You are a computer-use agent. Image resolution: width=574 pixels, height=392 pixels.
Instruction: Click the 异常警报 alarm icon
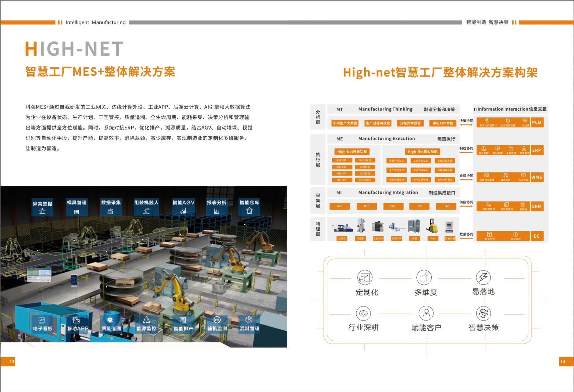coord(42,211)
